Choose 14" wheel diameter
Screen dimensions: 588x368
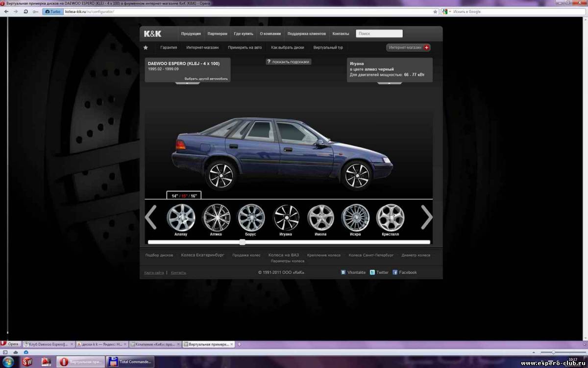click(x=174, y=196)
